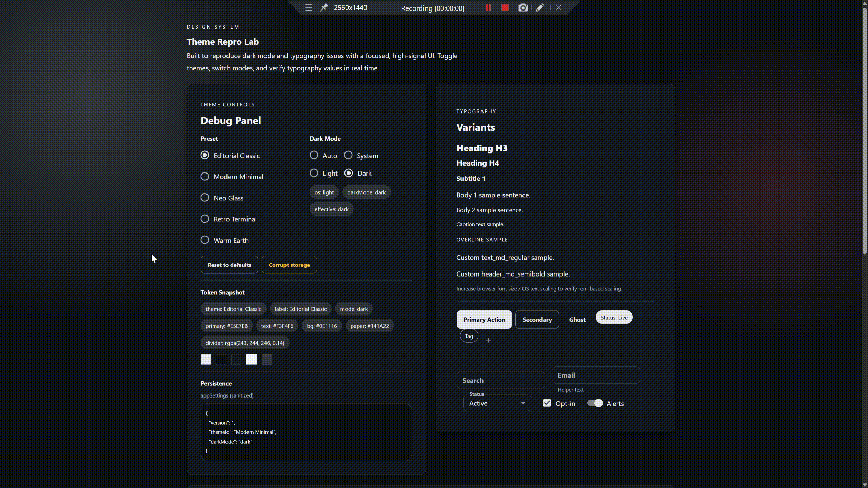The width and height of the screenshot is (868, 488).
Task: Click the first token color swatch
Action: click(205, 359)
